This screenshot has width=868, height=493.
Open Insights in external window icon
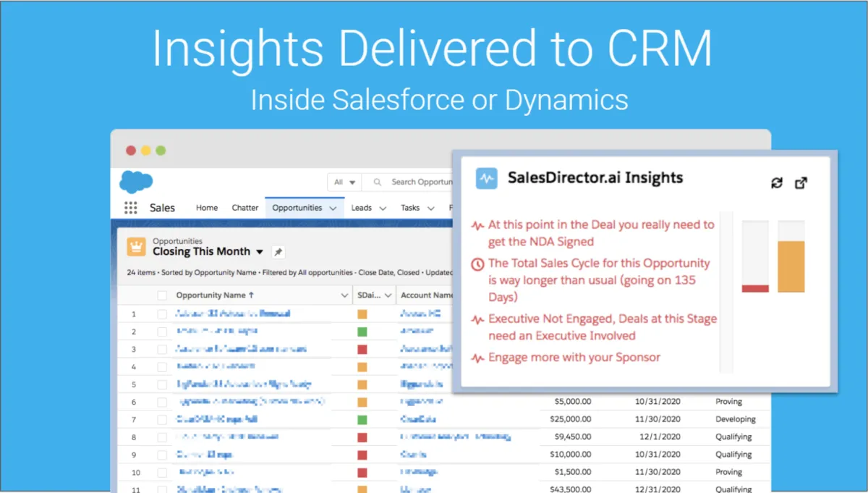tap(801, 183)
